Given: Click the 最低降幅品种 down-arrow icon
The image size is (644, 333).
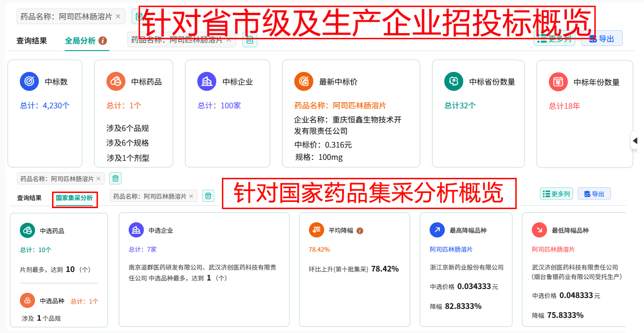Looking at the screenshot, I should coord(539,230).
